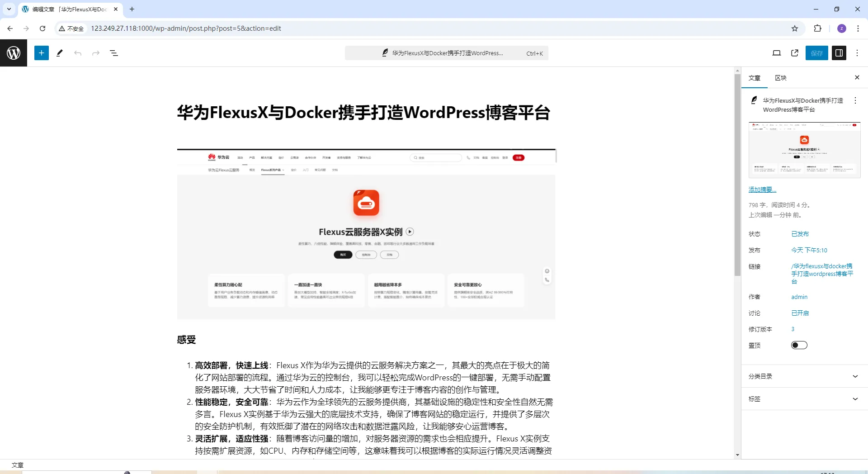Close the 编辑文章 browser tab
868x474 pixels.
[x=116, y=9]
